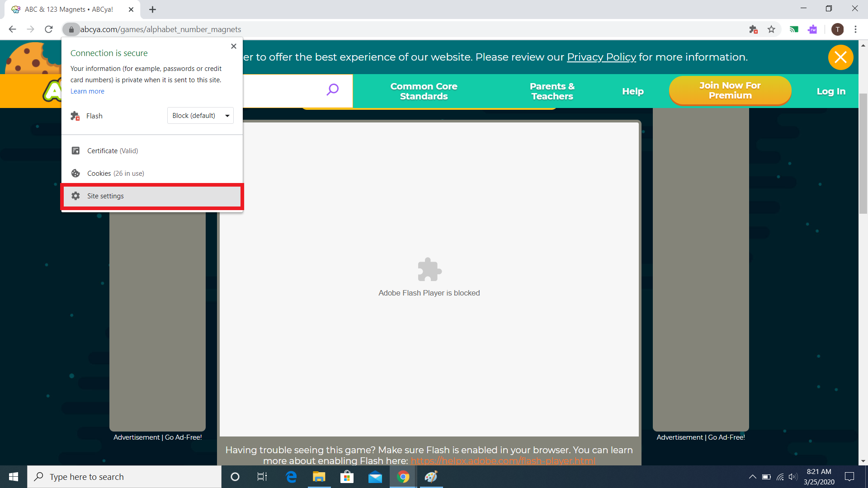This screenshot has height=488, width=868.
Task: Open Microsoft Edge from the taskbar
Action: [x=291, y=477]
